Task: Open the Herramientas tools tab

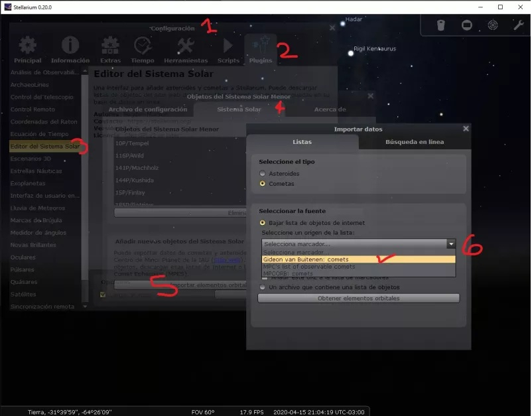Action: [x=186, y=50]
